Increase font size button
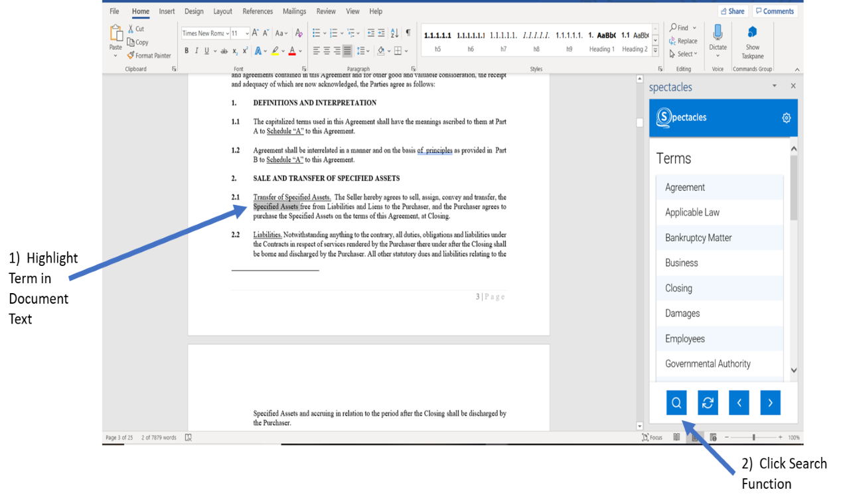The height and width of the screenshot is (504, 843). coord(256,32)
